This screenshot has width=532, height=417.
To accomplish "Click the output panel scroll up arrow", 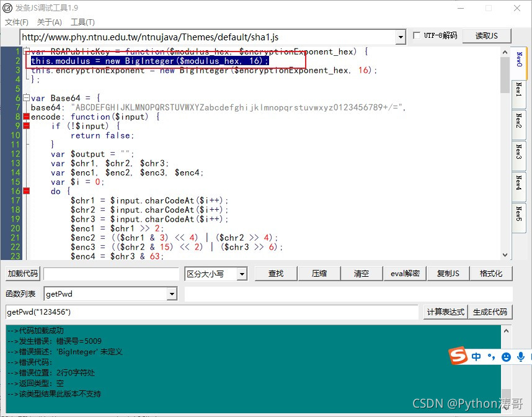I will [506, 330].
